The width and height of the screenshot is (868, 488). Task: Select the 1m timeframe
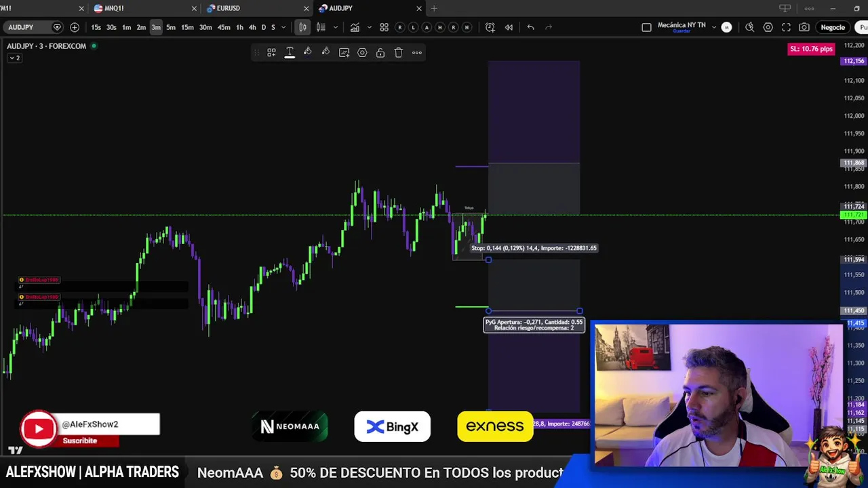coord(126,27)
